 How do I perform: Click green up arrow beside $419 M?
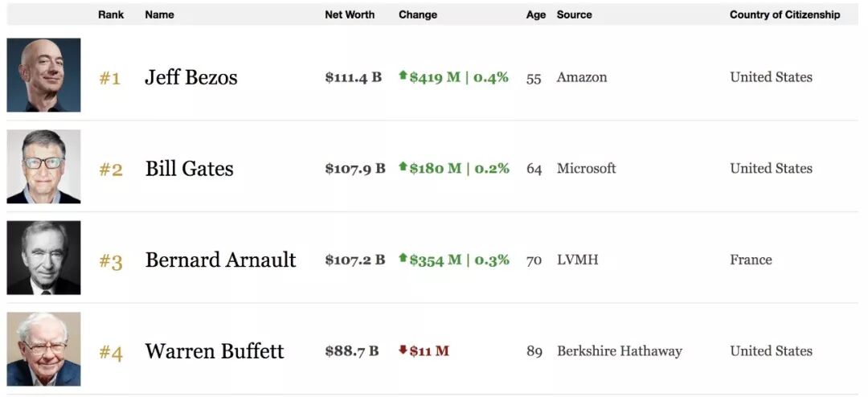tap(403, 76)
